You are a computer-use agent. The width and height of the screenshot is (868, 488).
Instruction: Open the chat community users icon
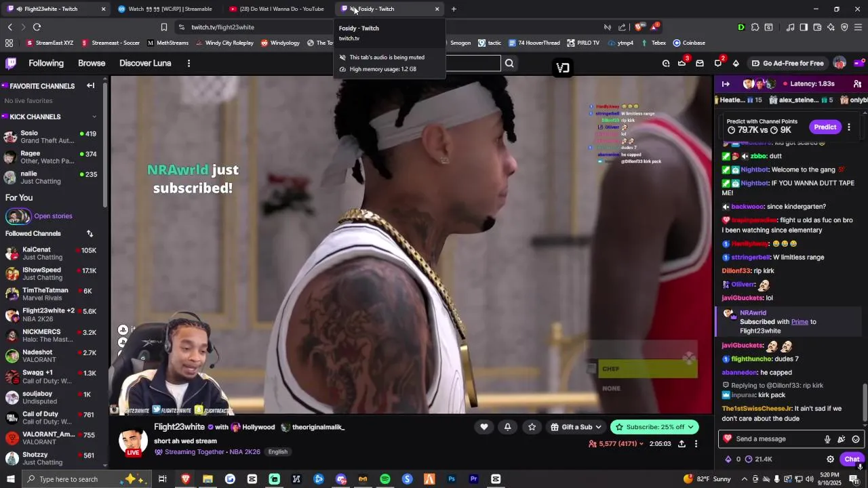tap(857, 83)
